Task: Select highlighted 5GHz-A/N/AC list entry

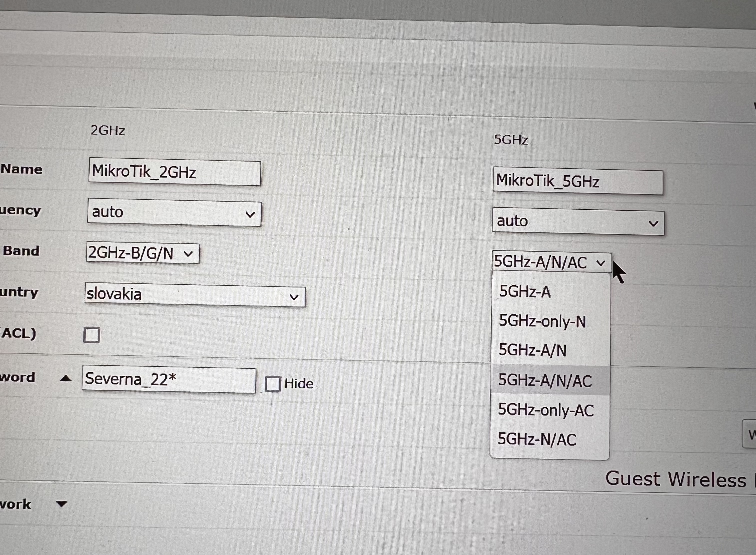Action: (x=545, y=380)
